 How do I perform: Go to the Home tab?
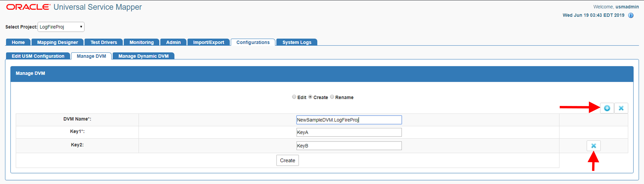(x=18, y=42)
